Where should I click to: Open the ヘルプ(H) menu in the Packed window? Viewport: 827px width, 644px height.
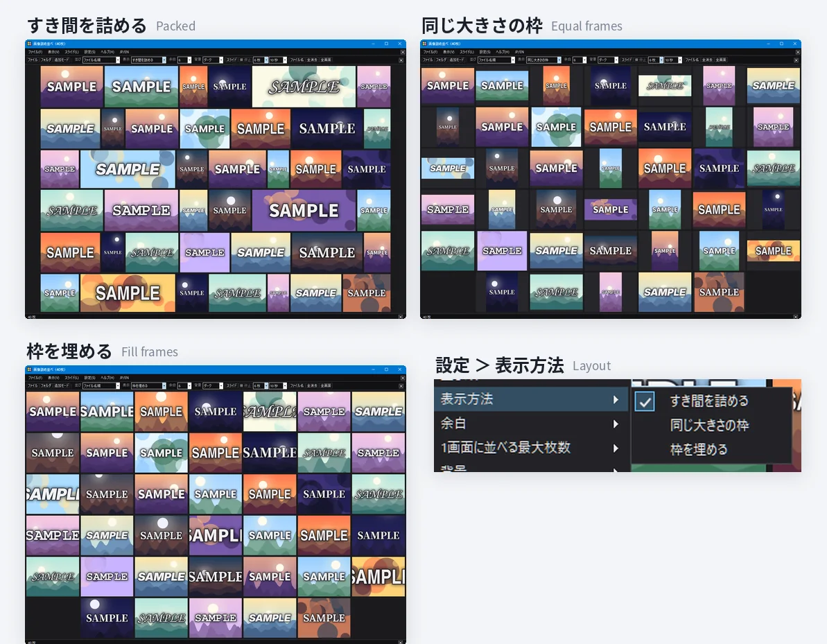pyautogui.click(x=107, y=52)
